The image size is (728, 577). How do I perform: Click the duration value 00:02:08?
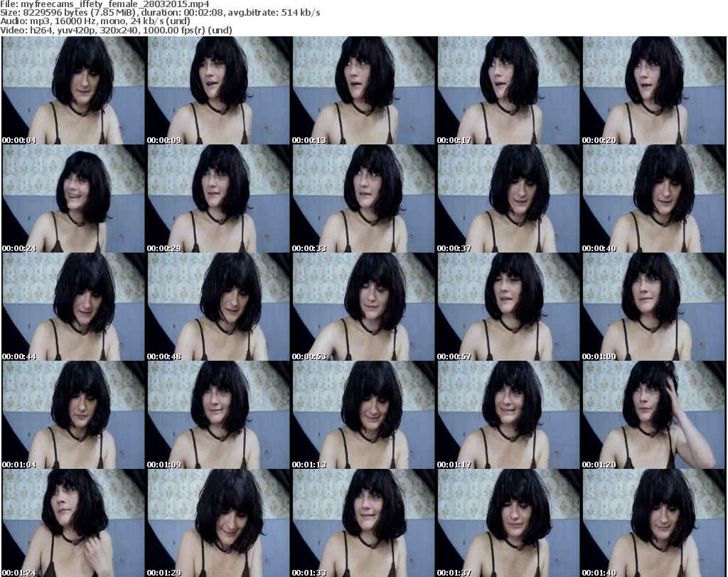(204, 13)
